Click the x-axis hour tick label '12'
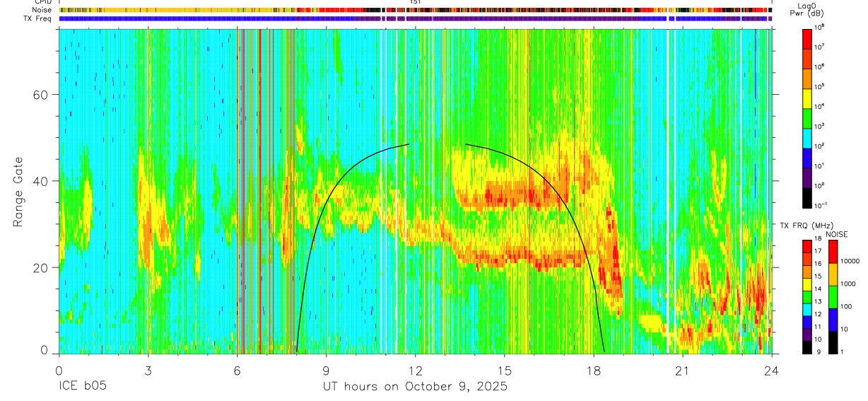This screenshot has width=868, height=401. (x=415, y=371)
